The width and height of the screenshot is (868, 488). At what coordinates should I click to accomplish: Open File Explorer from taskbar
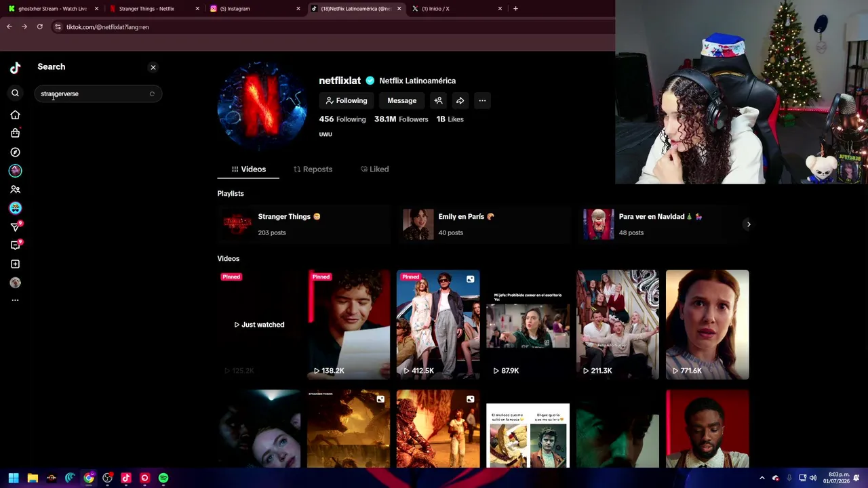point(33,478)
